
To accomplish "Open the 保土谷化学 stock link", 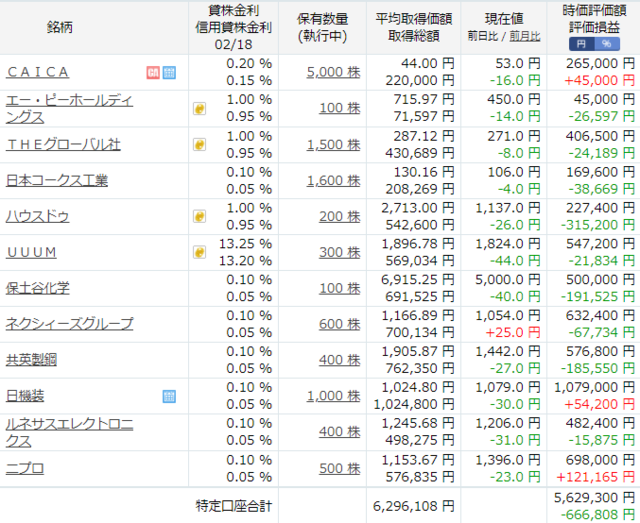I will tap(38, 288).
